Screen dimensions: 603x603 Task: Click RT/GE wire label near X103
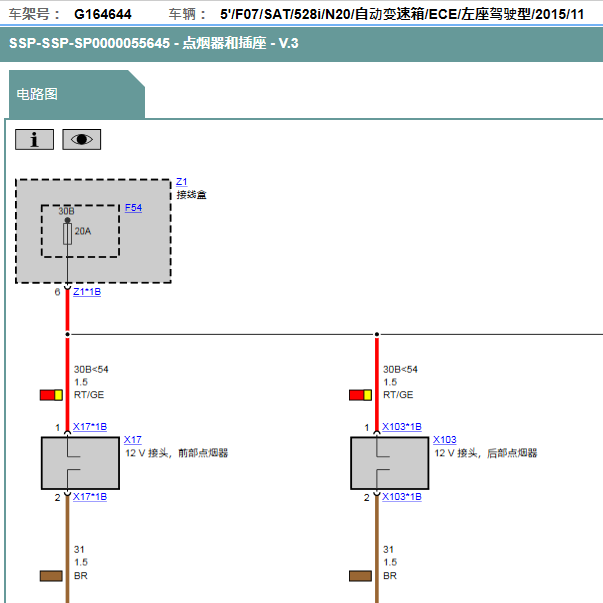(x=398, y=395)
